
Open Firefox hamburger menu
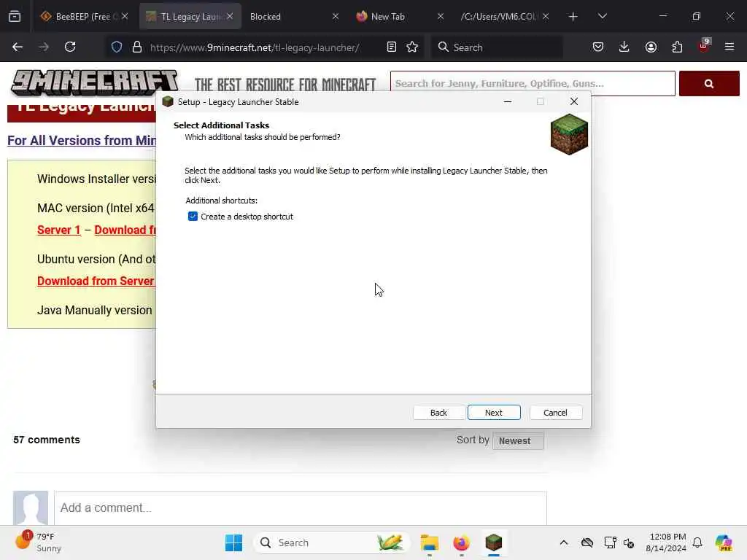[729, 47]
